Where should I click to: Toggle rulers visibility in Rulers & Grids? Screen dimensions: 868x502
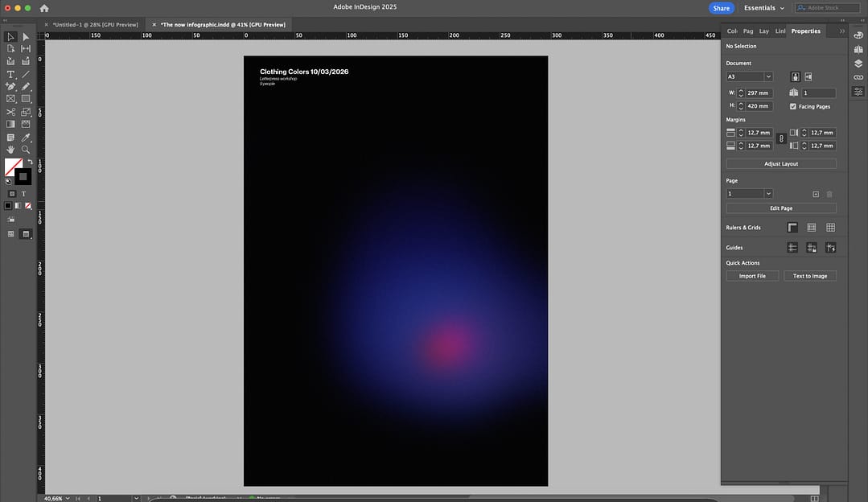click(x=792, y=228)
